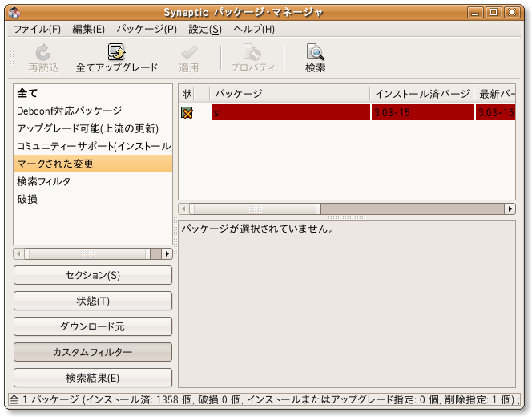Viewport: 532px width, 417px height.
Task: Click filter list horizontal scrollbar thumb
Action: pyautogui.click(x=87, y=253)
